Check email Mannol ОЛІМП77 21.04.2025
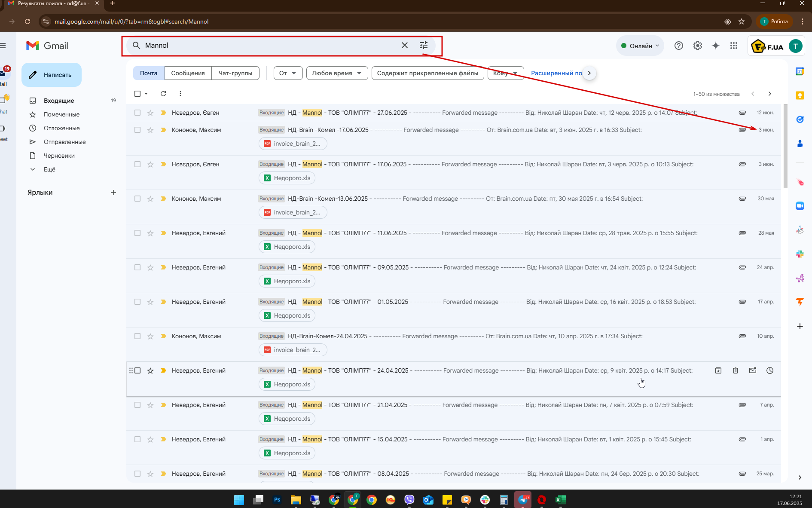The height and width of the screenshot is (508, 812). pos(137,405)
